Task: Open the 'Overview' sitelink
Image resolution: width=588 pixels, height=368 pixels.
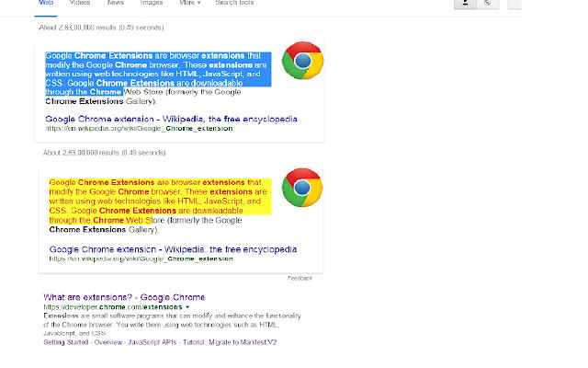Action: 108,342
